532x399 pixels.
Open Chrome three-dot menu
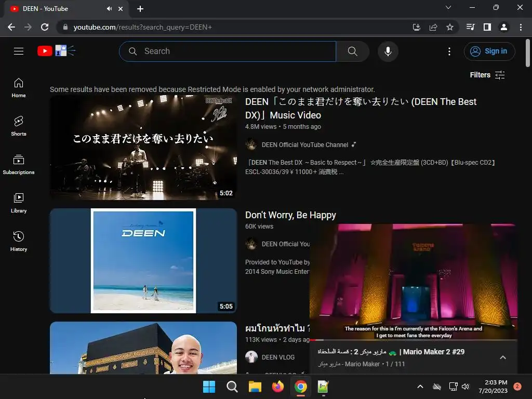(521, 27)
